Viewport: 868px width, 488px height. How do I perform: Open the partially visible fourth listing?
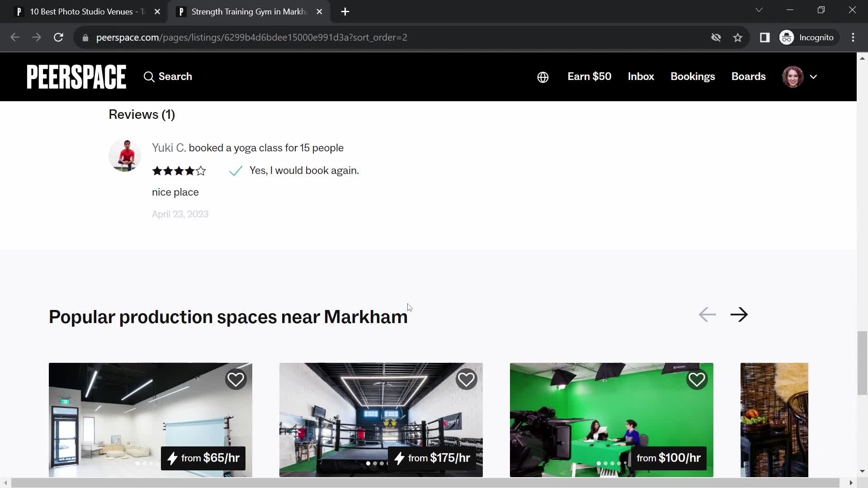click(x=774, y=420)
